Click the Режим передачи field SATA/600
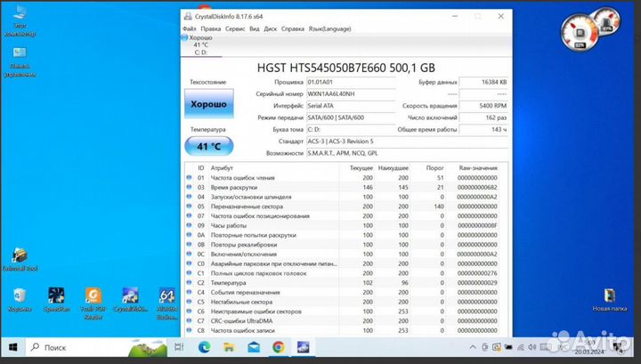Viewport: 641px width, 364px height. (x=351, y=117)
